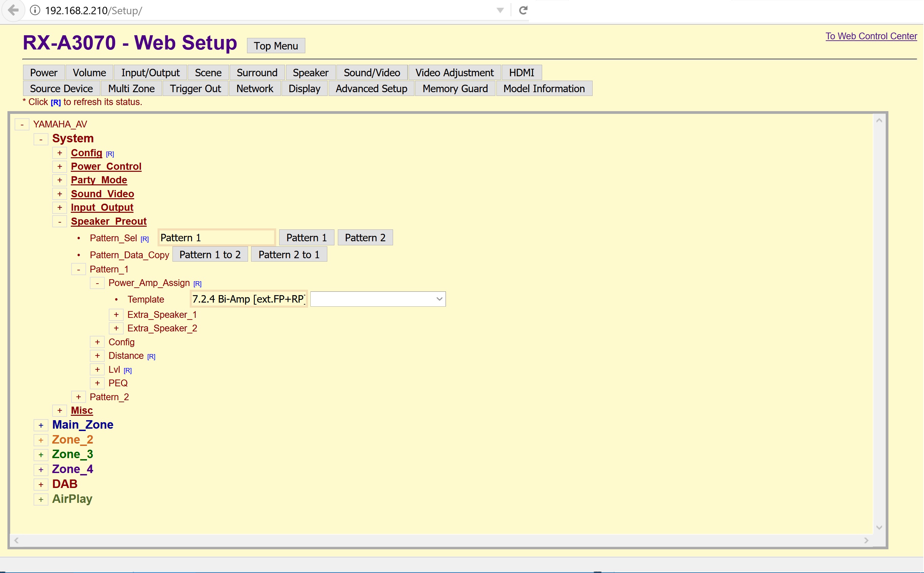Expand the Main_Zone node
The height and width of the screenshot is (573, 924).
41,425
